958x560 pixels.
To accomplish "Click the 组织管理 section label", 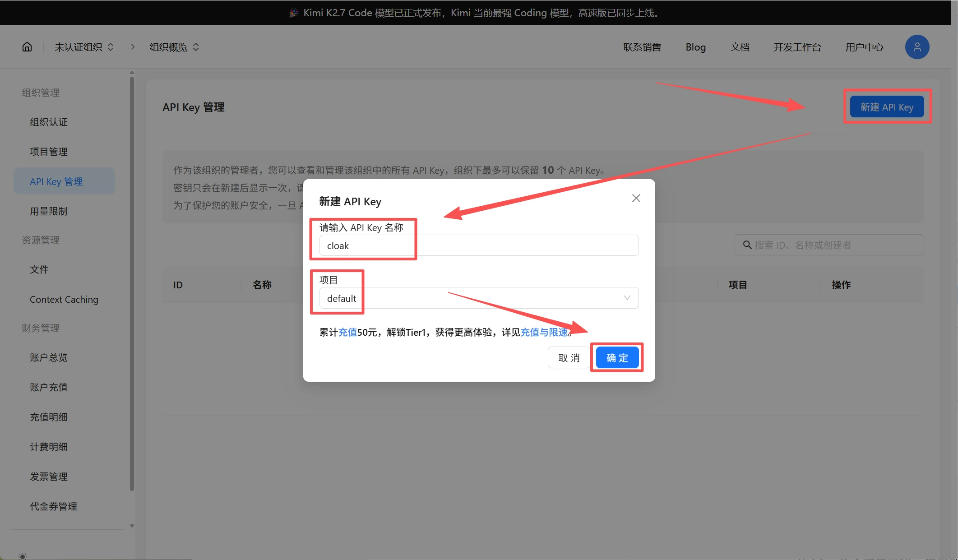I will click(x=41, y=93).
